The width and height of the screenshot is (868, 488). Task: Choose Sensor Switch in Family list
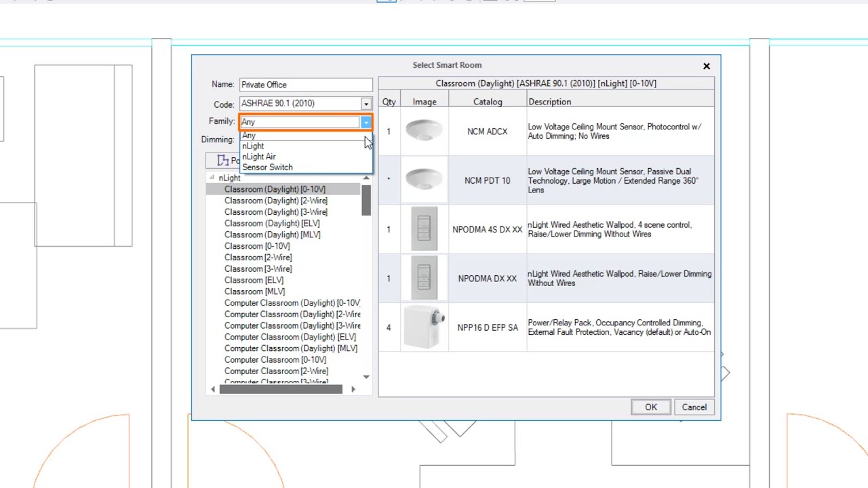(306, 167)
